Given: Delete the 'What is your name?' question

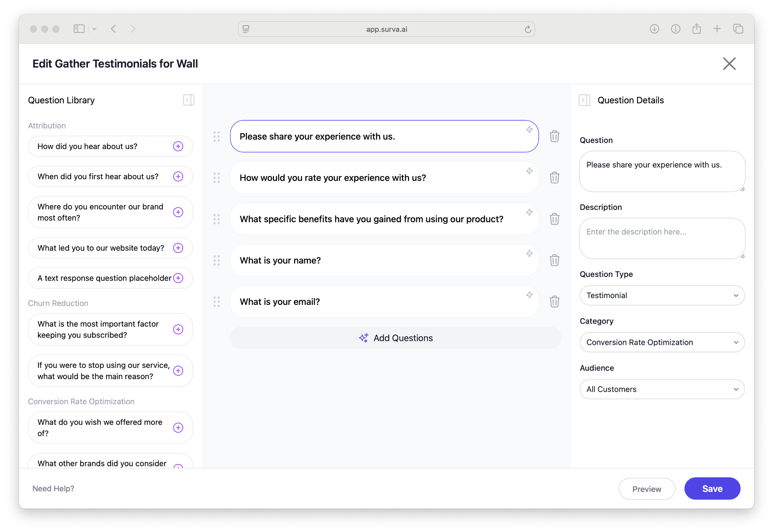Looking at the screenshot, I should click(554, 260).
